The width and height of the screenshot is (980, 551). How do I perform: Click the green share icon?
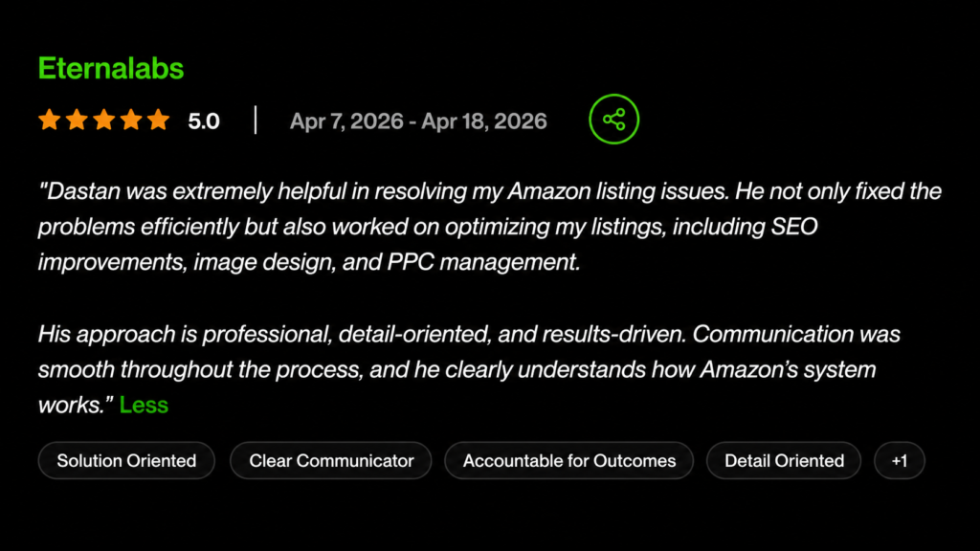[x=613, y=121]
